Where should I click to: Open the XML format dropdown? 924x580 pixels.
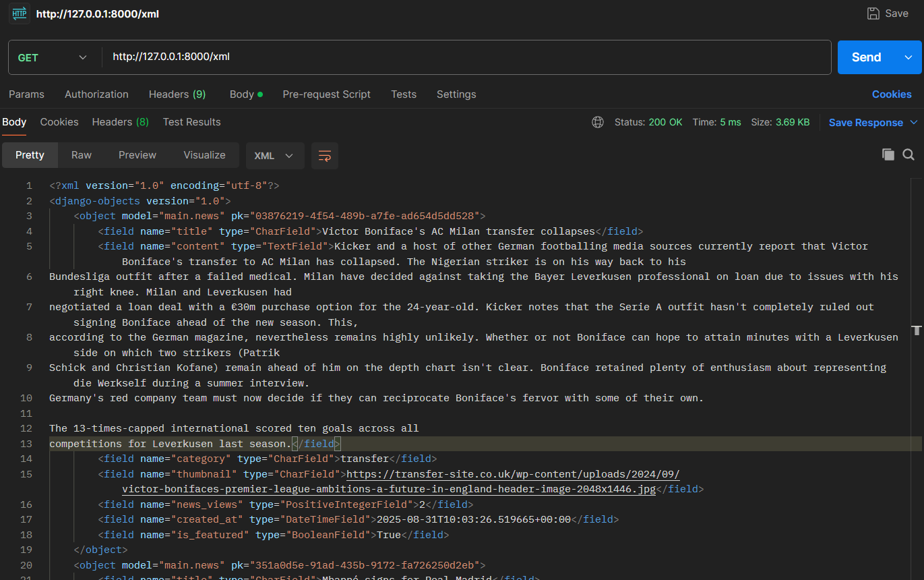point(275,156)
